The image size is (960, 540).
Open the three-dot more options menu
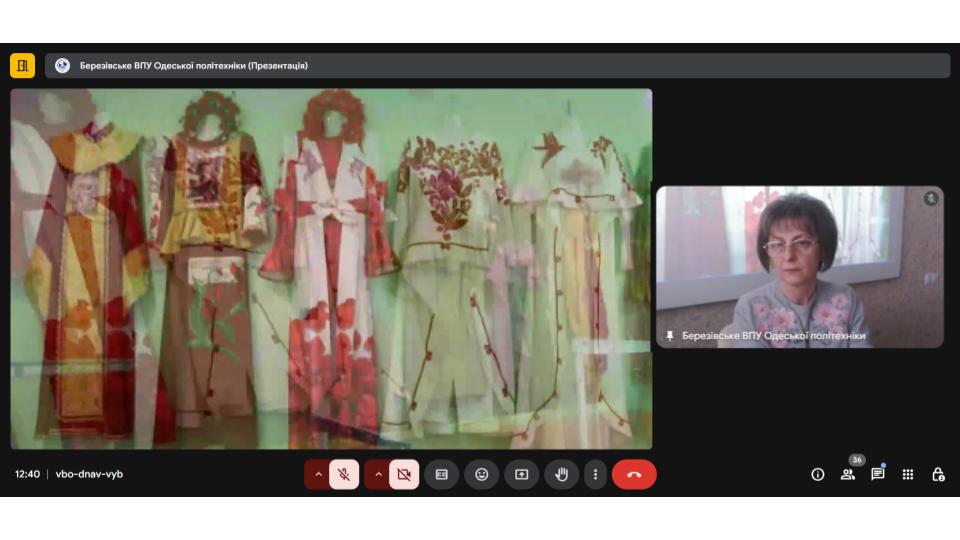(596, 474)
